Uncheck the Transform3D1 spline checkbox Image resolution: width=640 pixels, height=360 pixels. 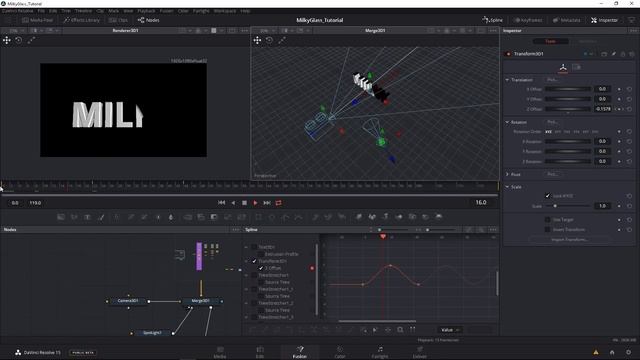pyautogui.click(x=254, y=261)
